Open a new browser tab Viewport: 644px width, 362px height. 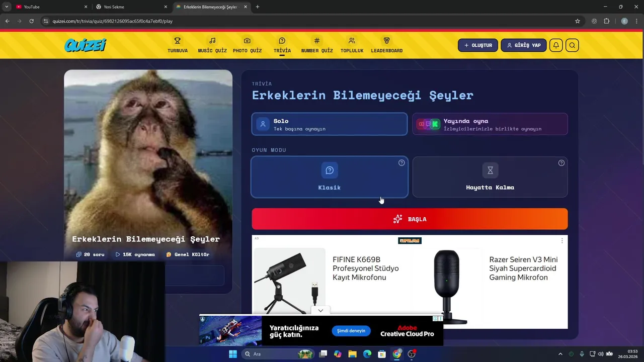pyautogui.click(x=258, y=7)
